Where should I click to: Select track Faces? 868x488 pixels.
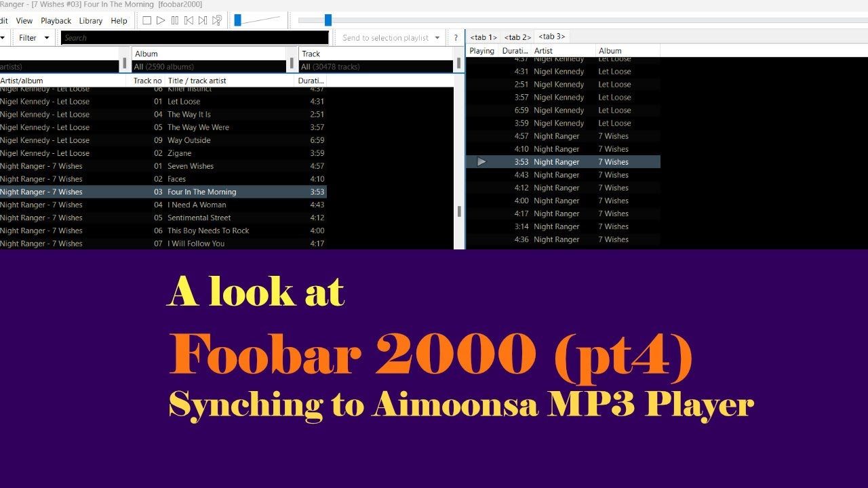[x=163, y=179]
